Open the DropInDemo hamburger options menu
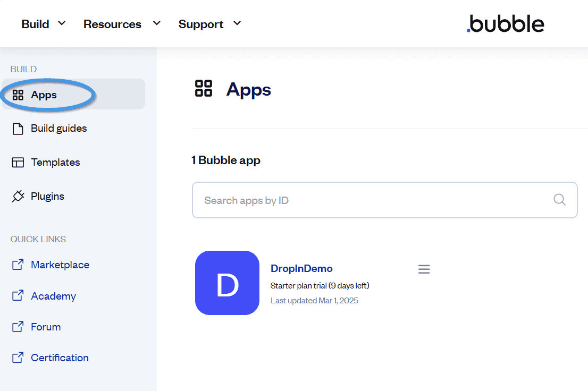 [424, 269]
